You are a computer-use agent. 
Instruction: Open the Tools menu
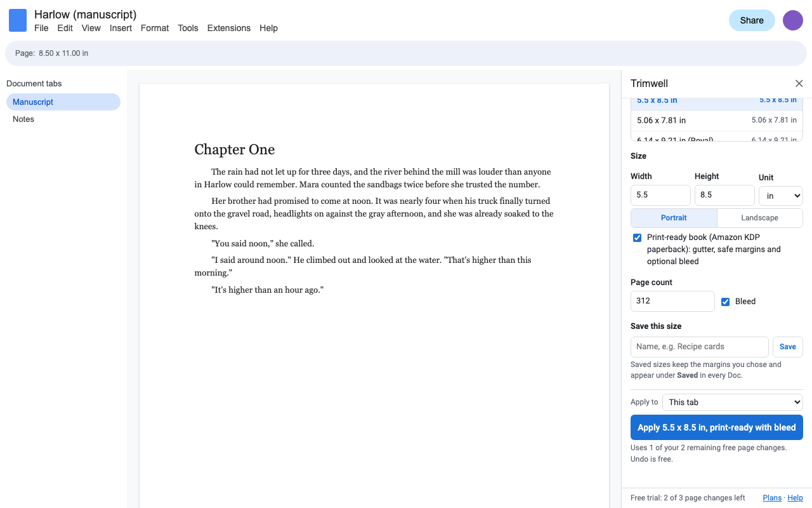click(188, 28)
